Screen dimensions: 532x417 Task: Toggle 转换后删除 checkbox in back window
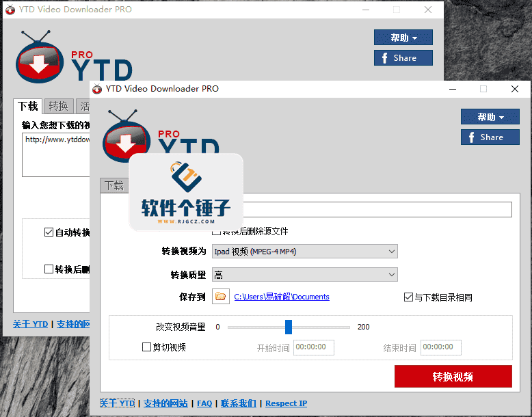pyautogui.click(x=49, y=269)
